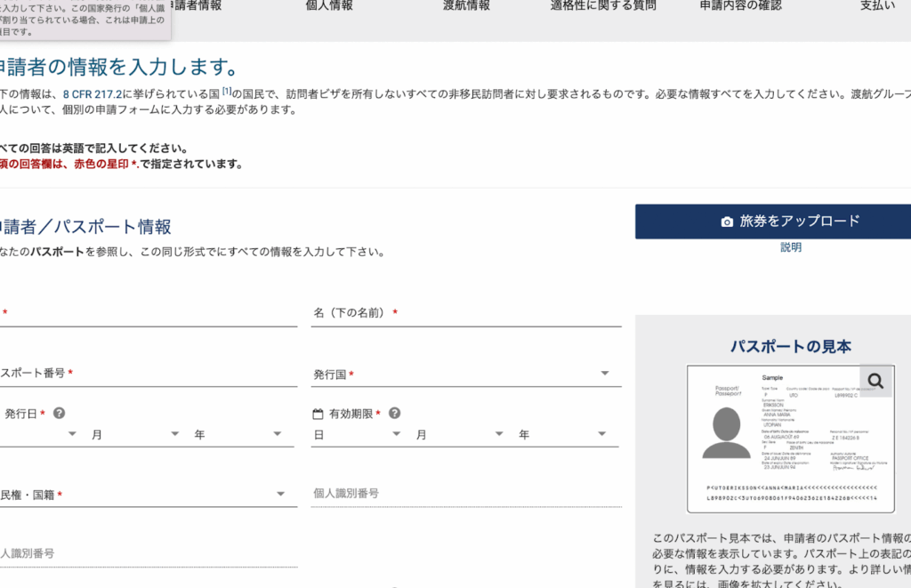Click the 名（下の名前） input field
The image size is (911, 588).
465,314
